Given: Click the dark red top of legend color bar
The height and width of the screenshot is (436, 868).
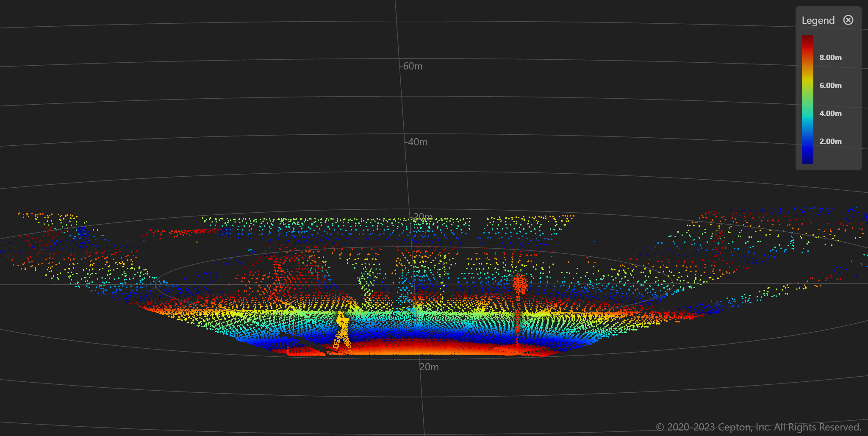Looking at the screenshot, I should 807,39.
